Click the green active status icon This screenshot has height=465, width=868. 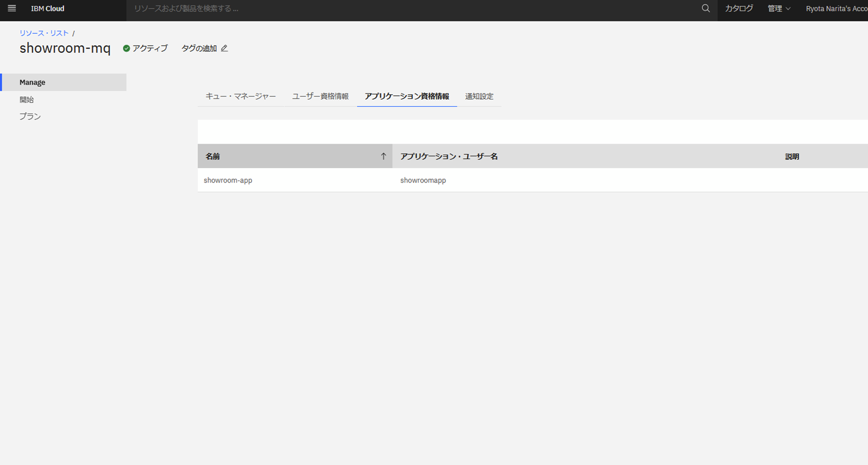(x=126, y=48)
